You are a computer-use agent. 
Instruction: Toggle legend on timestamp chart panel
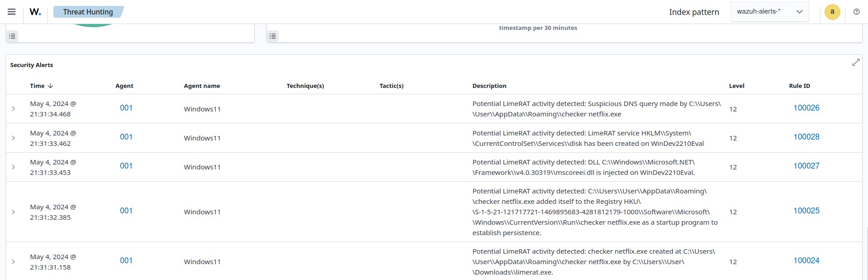[x=273, y=36]
